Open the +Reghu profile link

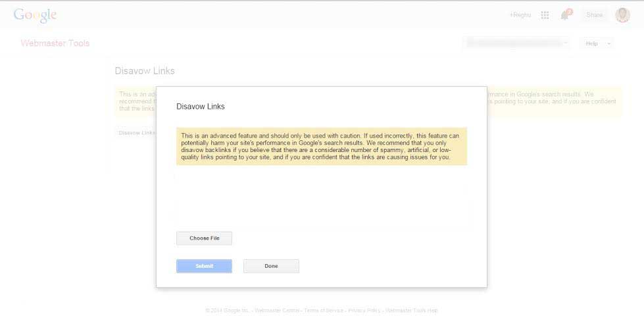pos(520,15)
